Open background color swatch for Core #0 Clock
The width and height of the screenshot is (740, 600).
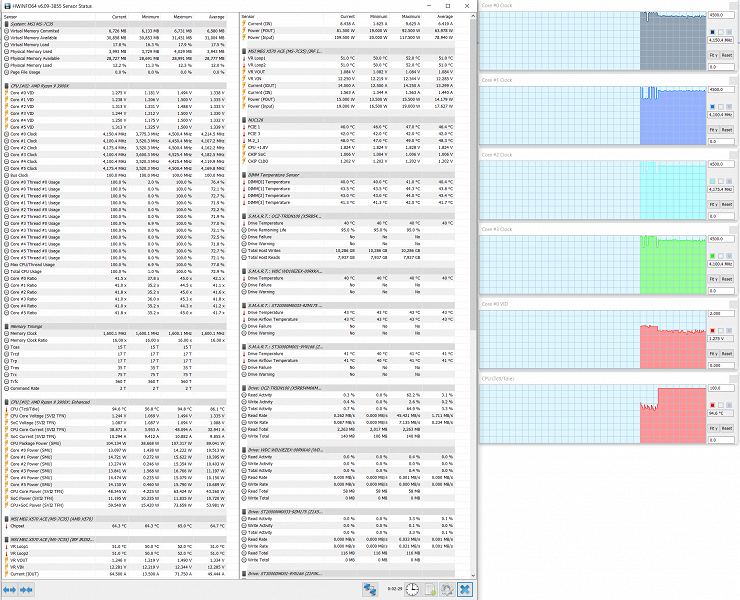721,32
